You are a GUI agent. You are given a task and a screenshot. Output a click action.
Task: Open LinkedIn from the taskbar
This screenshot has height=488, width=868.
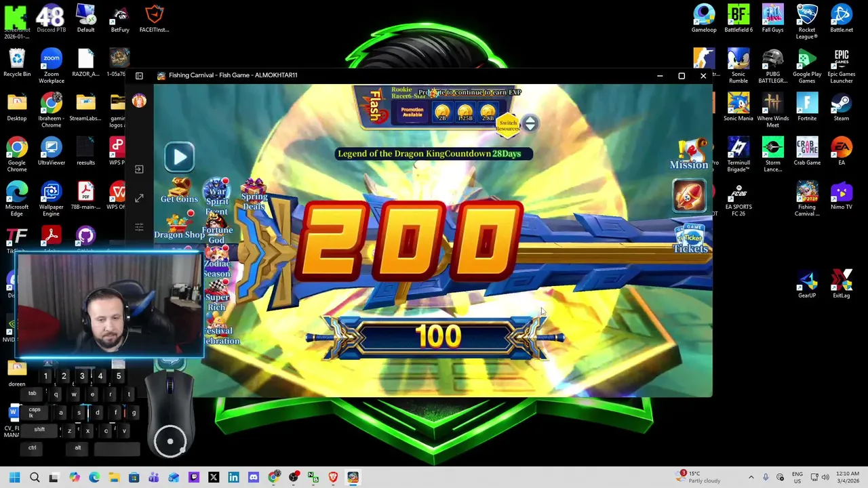pyautogui.click(x=233, y=478)
